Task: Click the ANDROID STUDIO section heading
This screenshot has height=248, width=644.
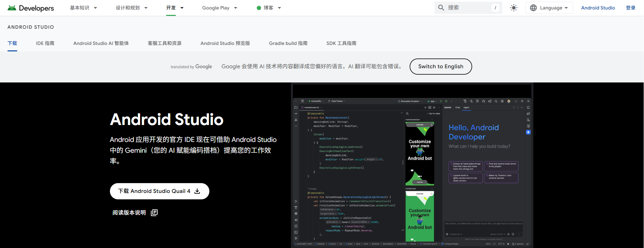Action: pyautogui.click(x=31, y=27)
